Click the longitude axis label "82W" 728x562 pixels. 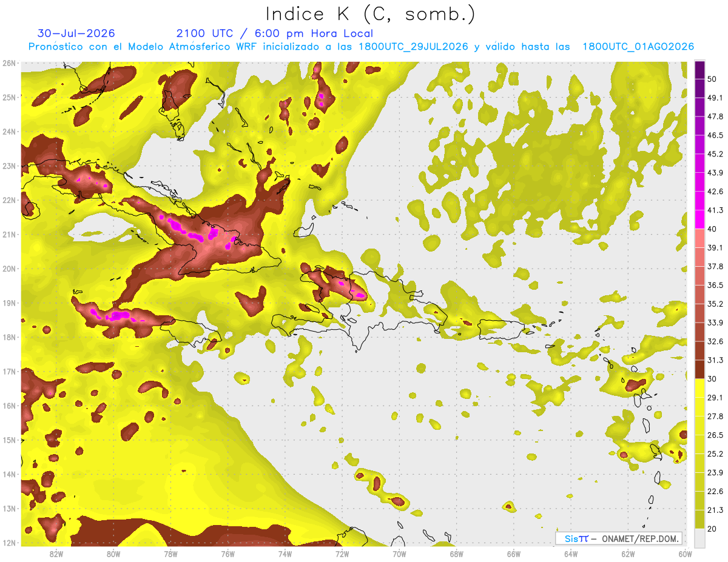(56, 554)
